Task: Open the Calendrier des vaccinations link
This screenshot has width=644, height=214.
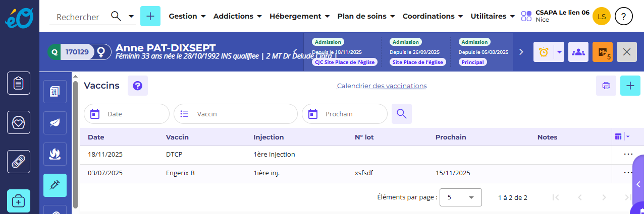Action: click(382, 86)
